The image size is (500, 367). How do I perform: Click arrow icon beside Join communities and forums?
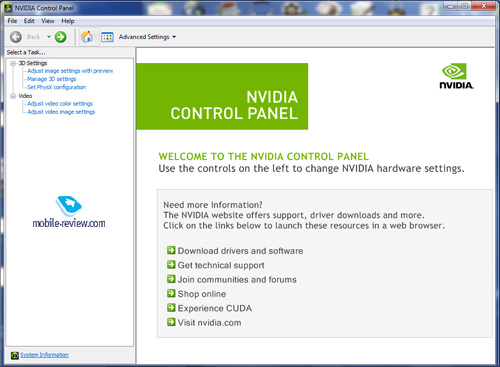[171, 279]
